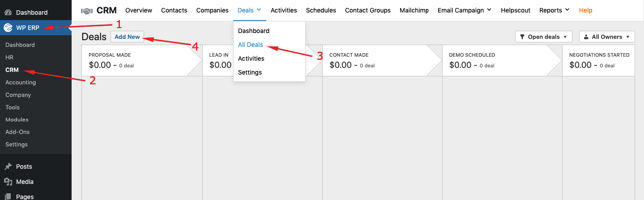
Task: Open Media in the WordPress sidebar
Action: [36, 182]
